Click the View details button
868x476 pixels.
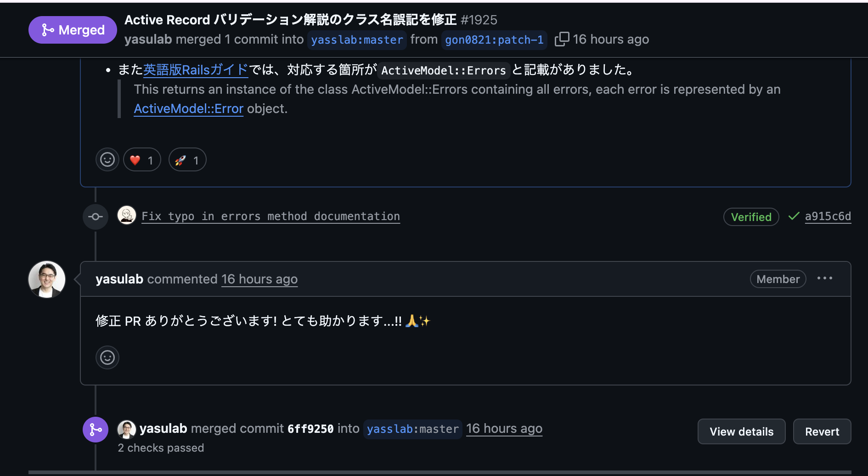tap(741, 431)
